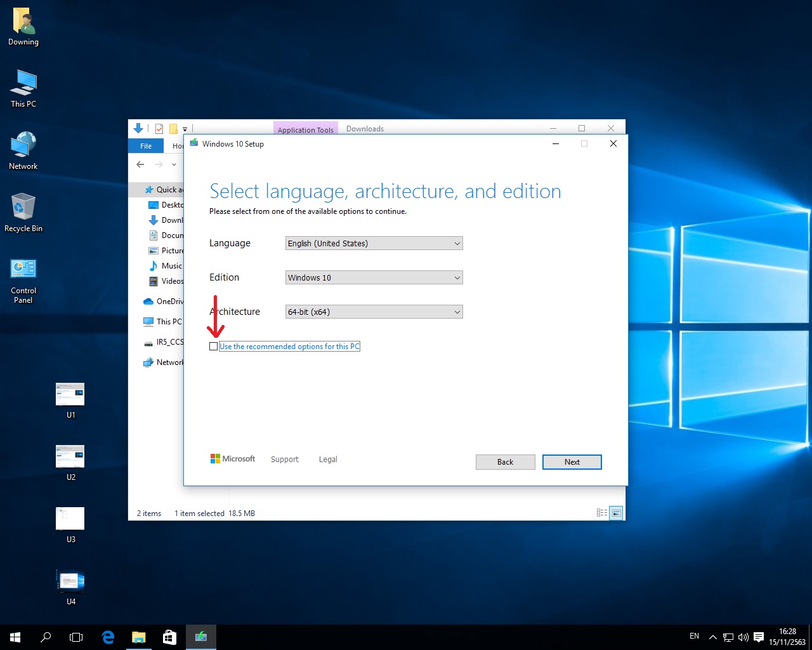Select the U4 image file on desktop
Image resolution: width=812 pixels, height=650 pixels.
(70, 587)
